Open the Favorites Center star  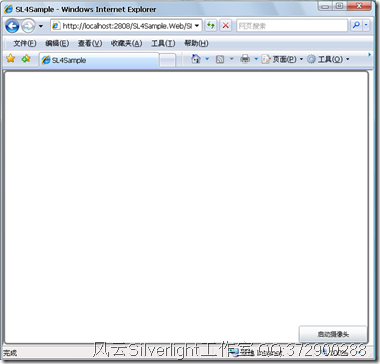pos(11,59)
